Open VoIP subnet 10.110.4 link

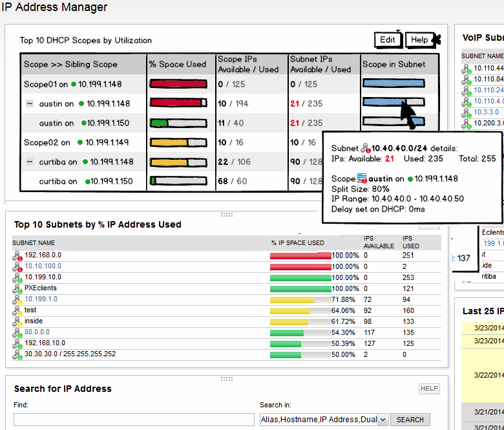click(489, 101)
